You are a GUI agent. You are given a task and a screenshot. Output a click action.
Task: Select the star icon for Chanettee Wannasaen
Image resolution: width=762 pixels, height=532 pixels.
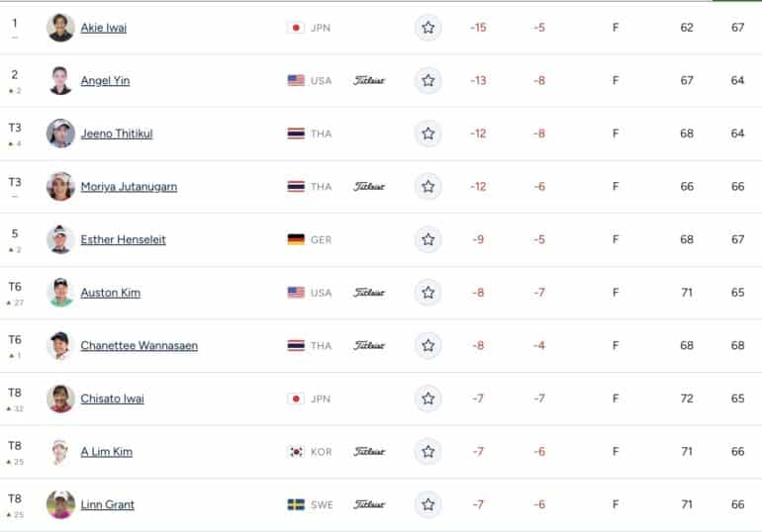pyautogui.click(x=429, y=346)
